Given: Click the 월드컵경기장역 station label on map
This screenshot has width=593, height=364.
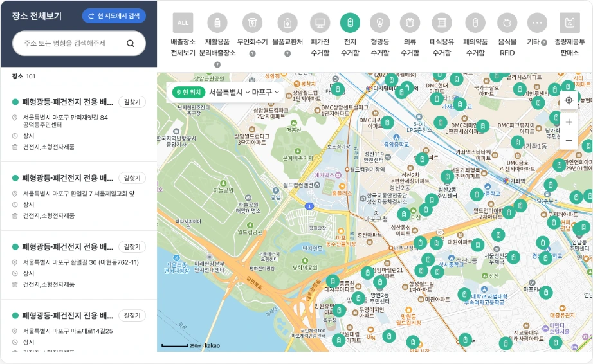Looking at the screenshot, I should (x=367, y=170).
